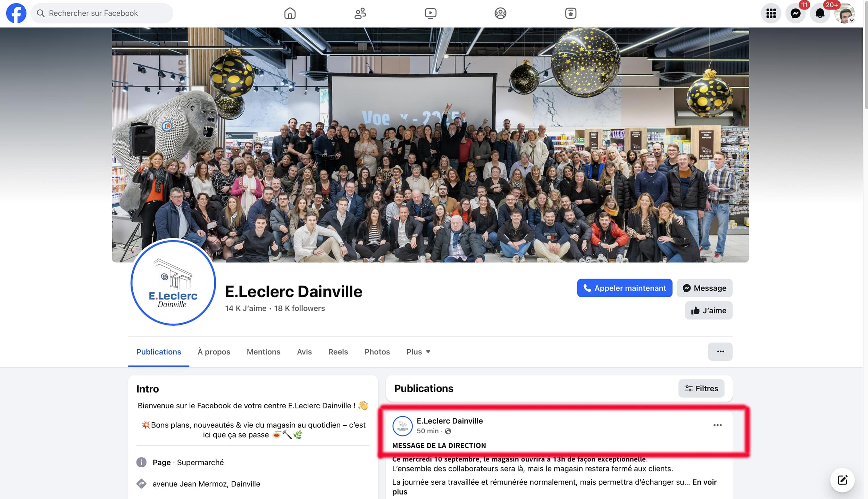Image resolution: width=868 pixels, height=499 pixels.
Task: Open the Facebook home feed icon
Action: (x=290, y=13)
